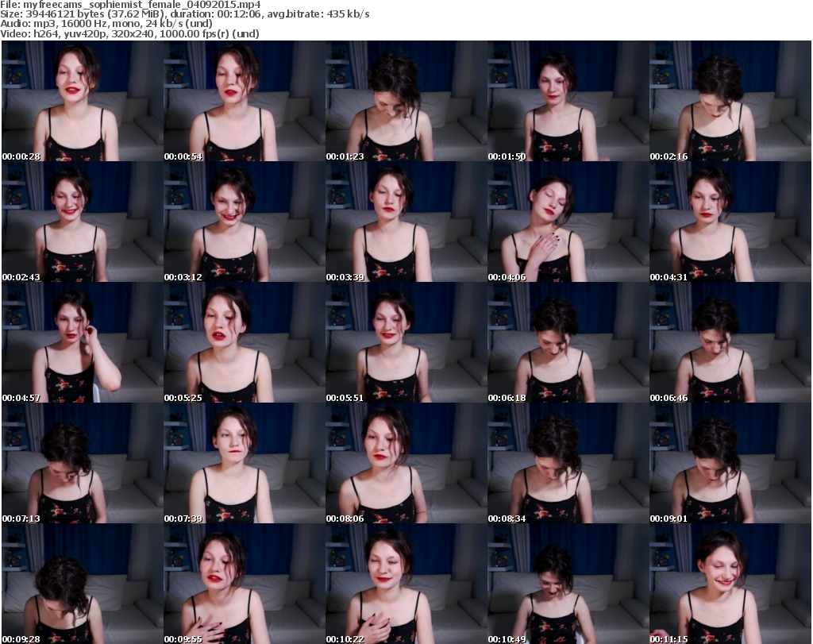Viewport: 813px width, 644px height.
Task: Select the frame stamped 00:07:13
Action: (83, 464)
